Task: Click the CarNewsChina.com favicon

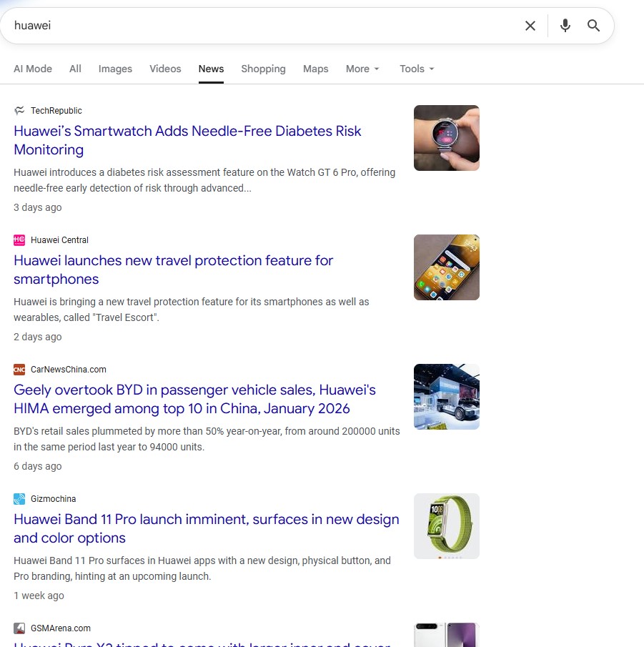Action: point(19,370)
